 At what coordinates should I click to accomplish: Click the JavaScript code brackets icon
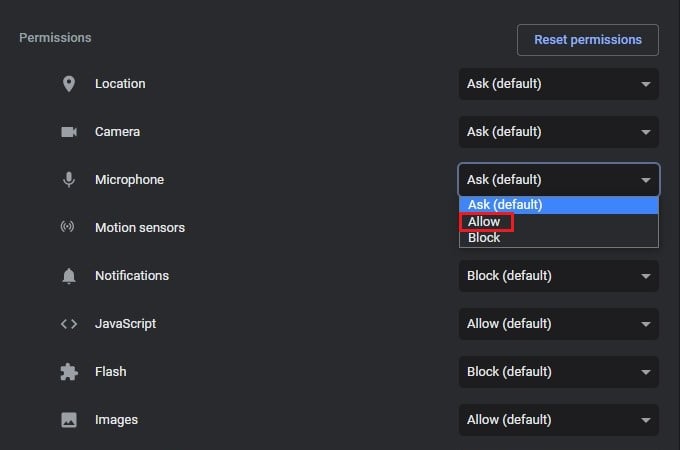(x=69, y=324)
